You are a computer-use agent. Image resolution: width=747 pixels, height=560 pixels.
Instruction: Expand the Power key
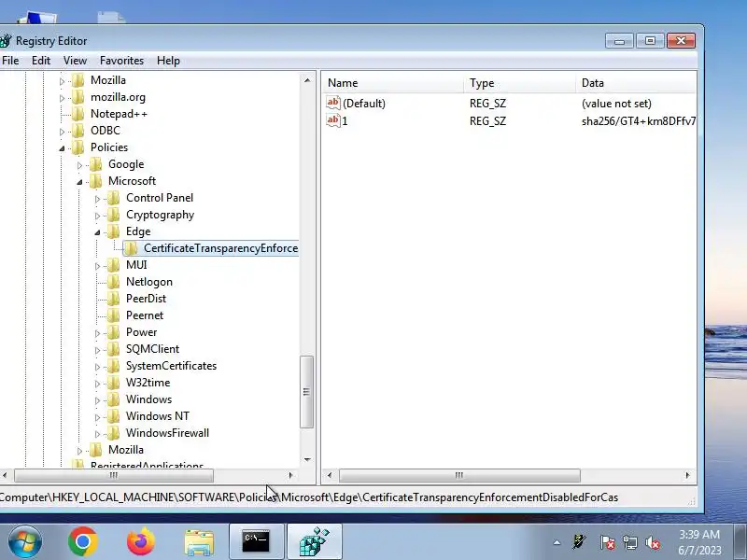click(97, 333)
